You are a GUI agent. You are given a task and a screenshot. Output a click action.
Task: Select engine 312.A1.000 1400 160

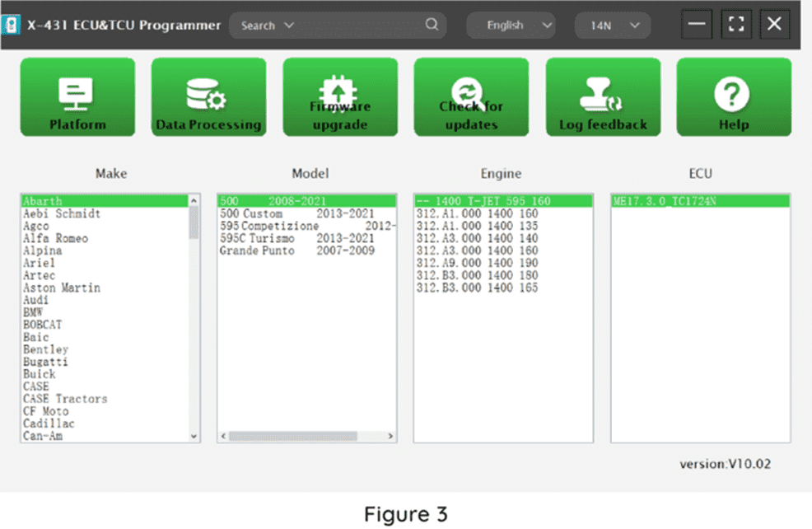click(503, 213)
